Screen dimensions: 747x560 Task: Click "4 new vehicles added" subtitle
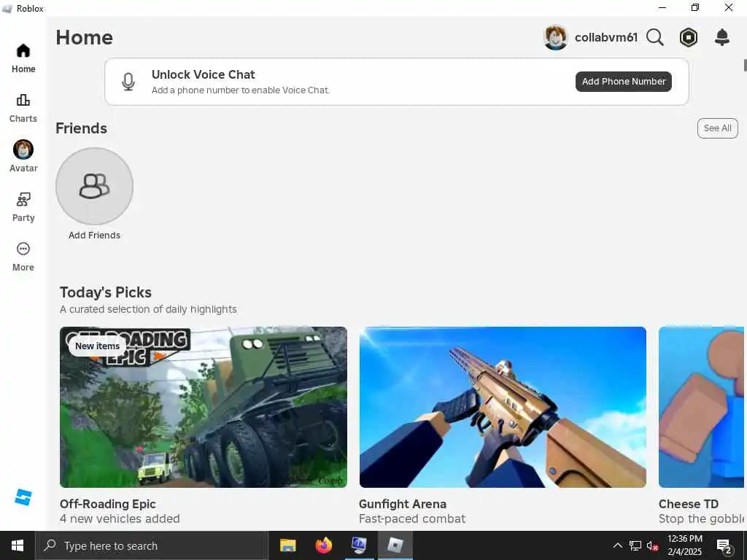(x=120, y=518)
